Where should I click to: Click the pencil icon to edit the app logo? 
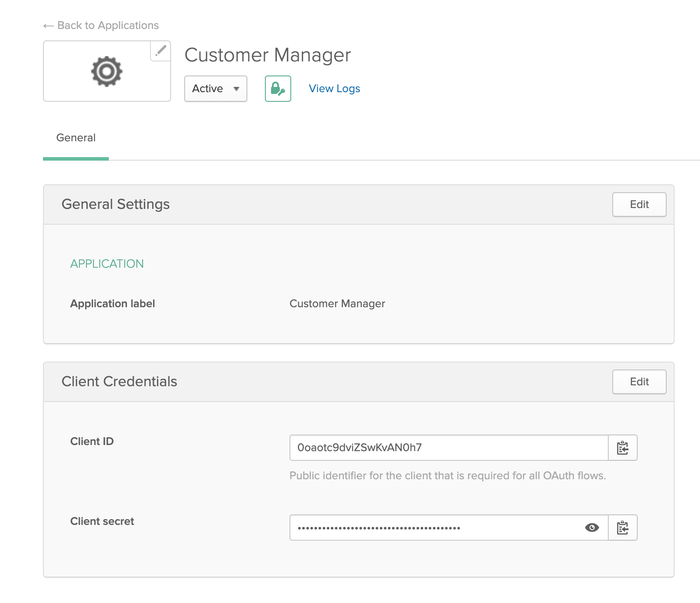161,51
